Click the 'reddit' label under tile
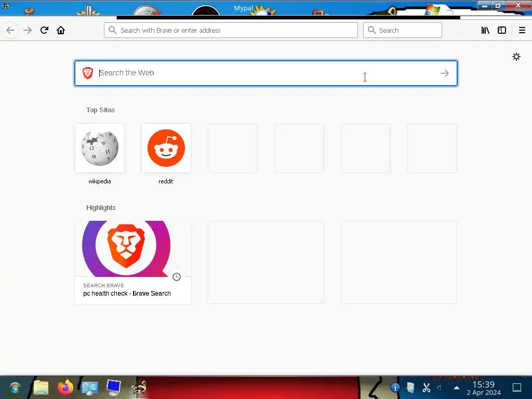 pos(166,181)
